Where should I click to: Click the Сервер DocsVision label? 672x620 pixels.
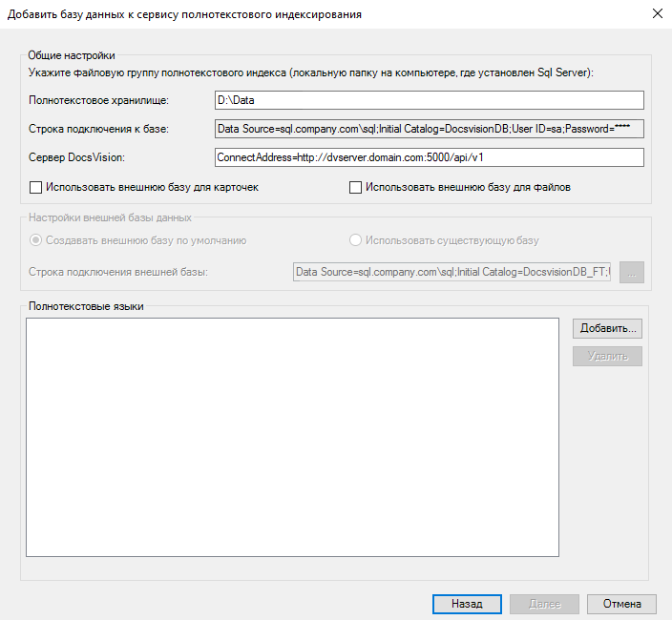(x=84, y=157)
